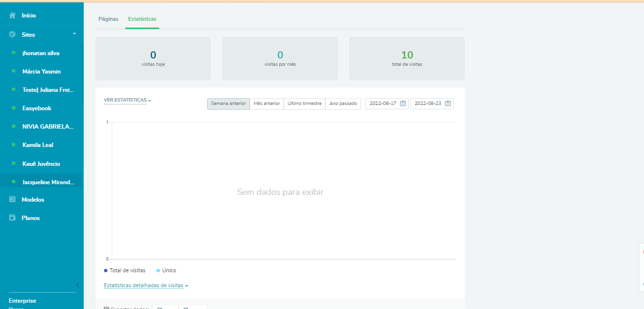Select the Ano passado range
Image resolution: width=644 pixels, height=309 pixels.
[x=343, y=103]
